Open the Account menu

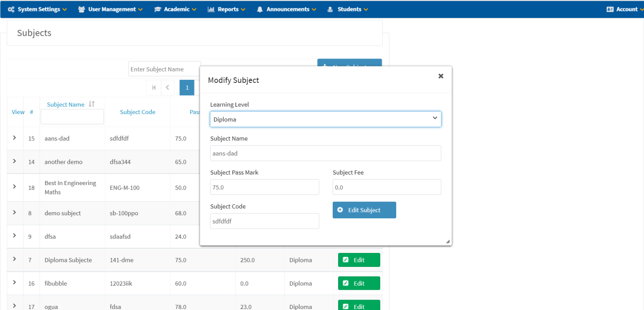tap(624, 9)
